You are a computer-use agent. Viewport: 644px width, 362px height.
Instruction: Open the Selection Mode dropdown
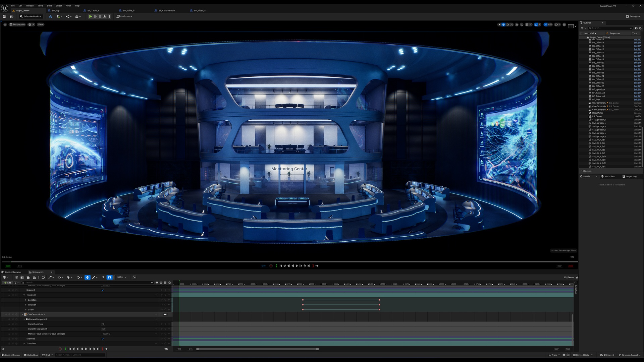[31, 16]
